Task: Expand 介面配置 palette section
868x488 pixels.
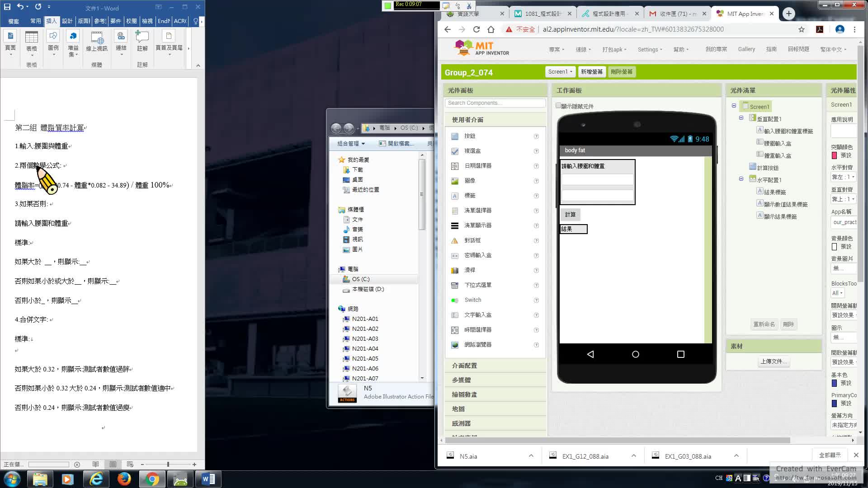Action: pyautogui.click(x=495, y=366)
